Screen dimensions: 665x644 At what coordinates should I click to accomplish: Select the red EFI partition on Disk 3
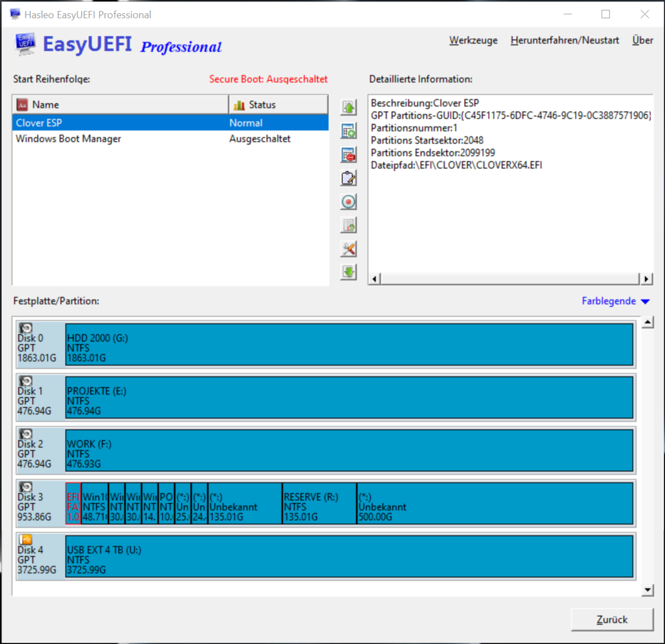tap(73, 503)
